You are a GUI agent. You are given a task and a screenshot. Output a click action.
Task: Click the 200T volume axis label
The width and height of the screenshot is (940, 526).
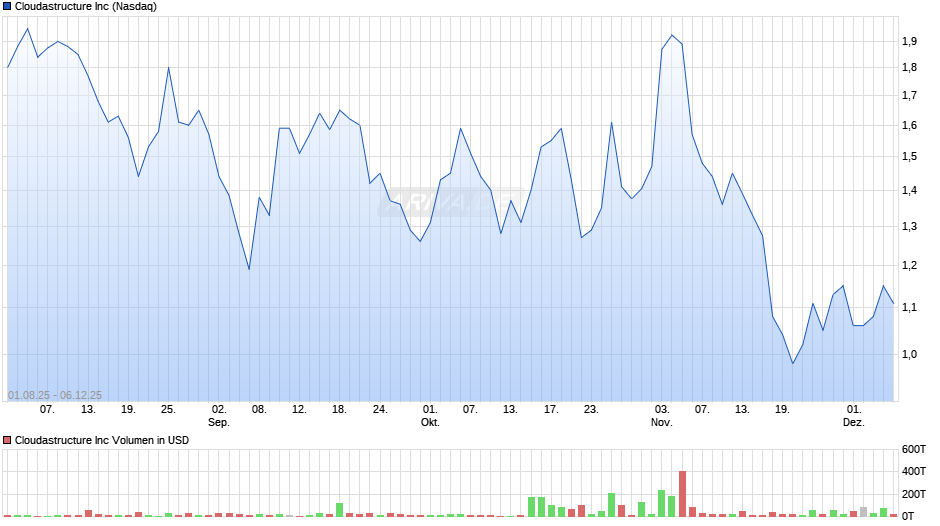point(914,494)
